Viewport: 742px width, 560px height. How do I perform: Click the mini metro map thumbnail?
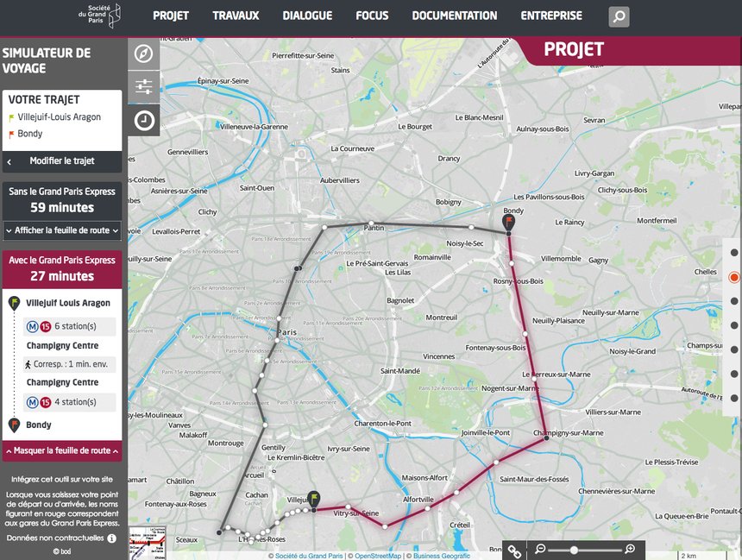[x=148, y=543]
